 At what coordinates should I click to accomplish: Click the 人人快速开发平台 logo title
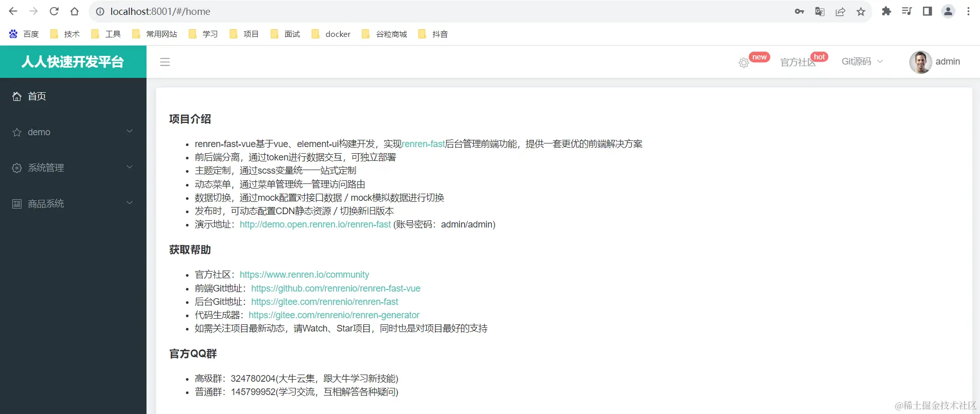[73, 62]
